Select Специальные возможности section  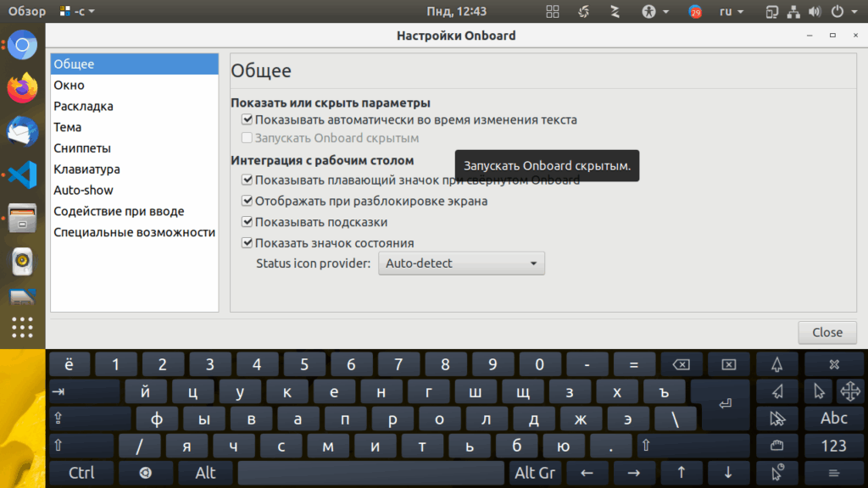(135, 232)
